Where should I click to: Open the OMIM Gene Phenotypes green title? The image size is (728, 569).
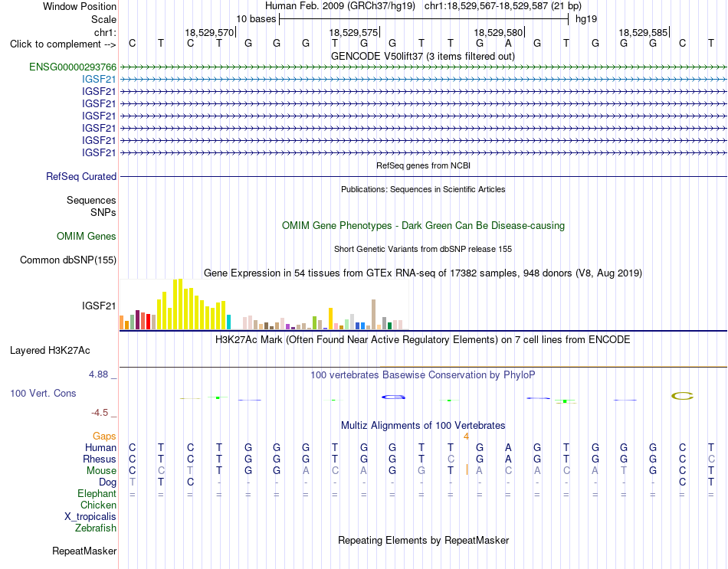423,226
